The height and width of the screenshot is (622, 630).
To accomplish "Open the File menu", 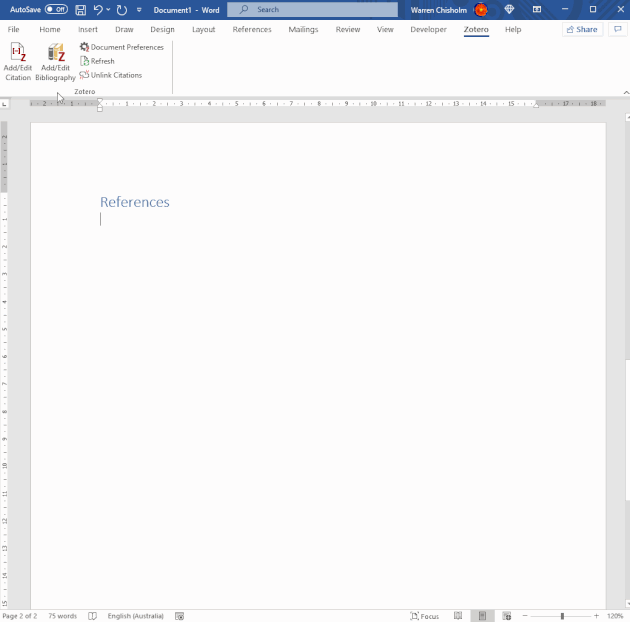I will coord(13,29).
